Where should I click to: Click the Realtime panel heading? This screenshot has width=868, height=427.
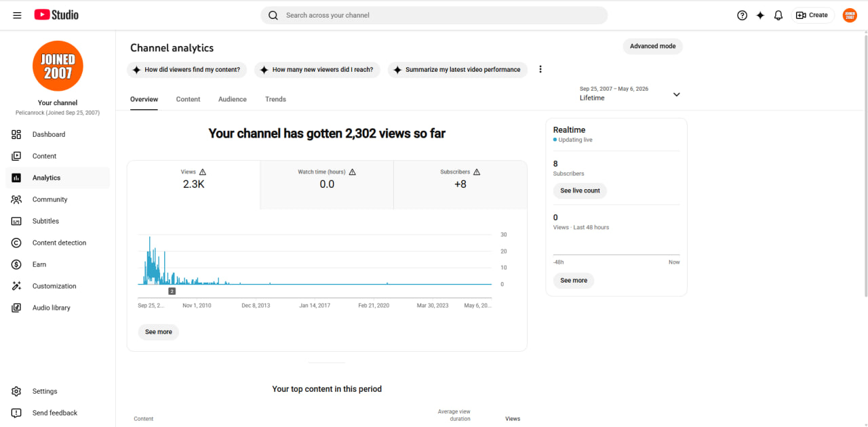point(569,129)
